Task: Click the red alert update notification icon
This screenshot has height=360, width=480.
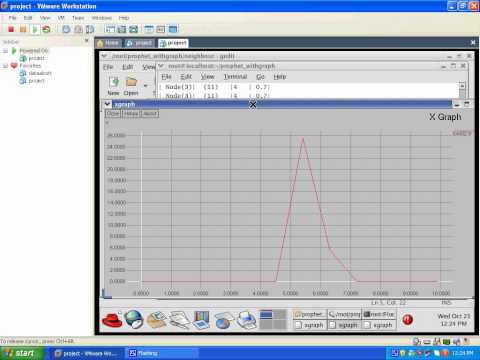Action: 407,319
